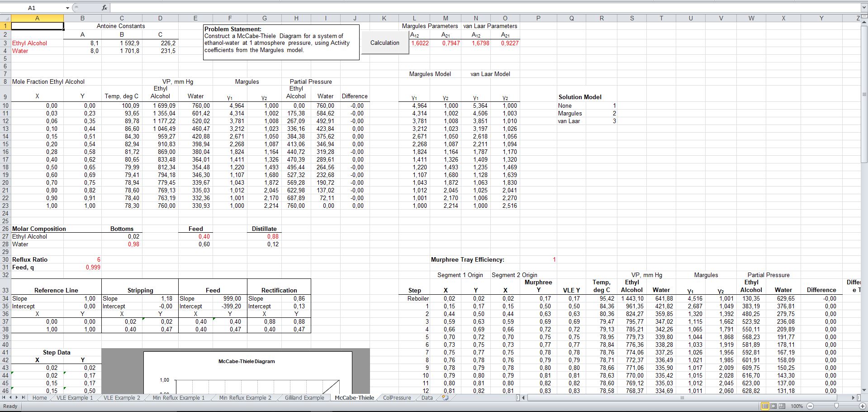
Task: Switch to Normal view icon
Action: pos(765,406)
